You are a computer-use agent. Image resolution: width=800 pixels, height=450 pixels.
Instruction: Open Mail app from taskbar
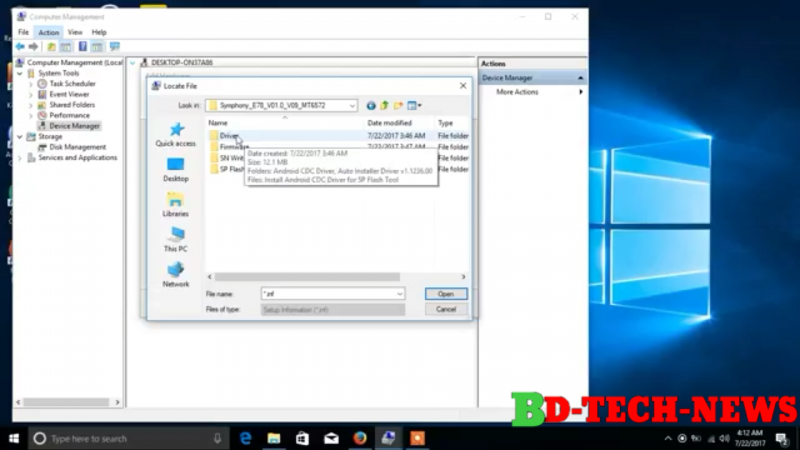332,438
